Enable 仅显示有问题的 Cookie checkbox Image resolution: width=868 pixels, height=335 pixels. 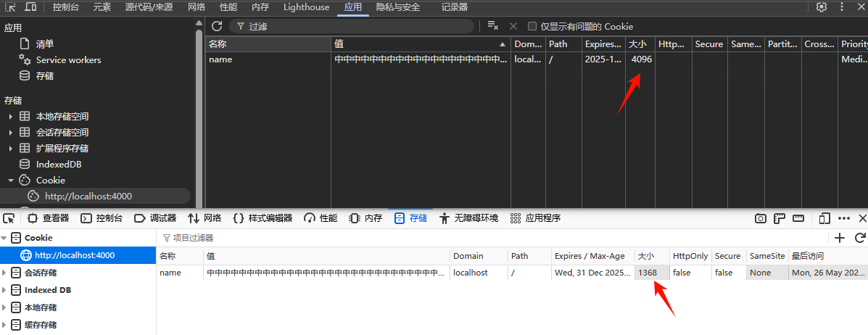(x=532, y=26)
